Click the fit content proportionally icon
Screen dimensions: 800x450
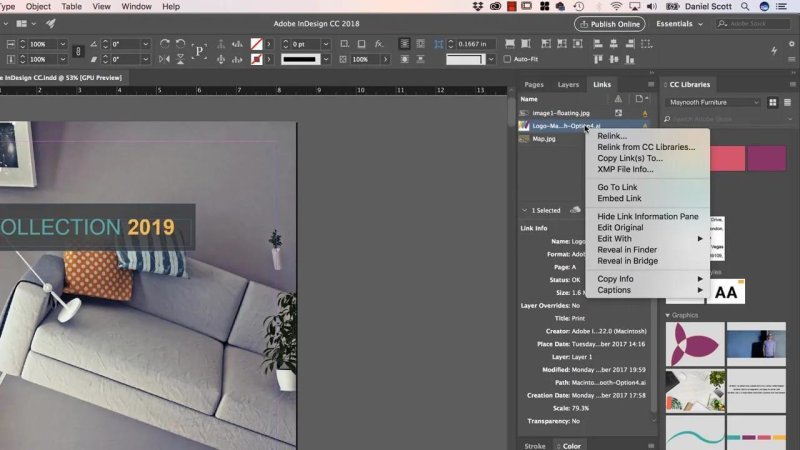[x=526, y=44]
